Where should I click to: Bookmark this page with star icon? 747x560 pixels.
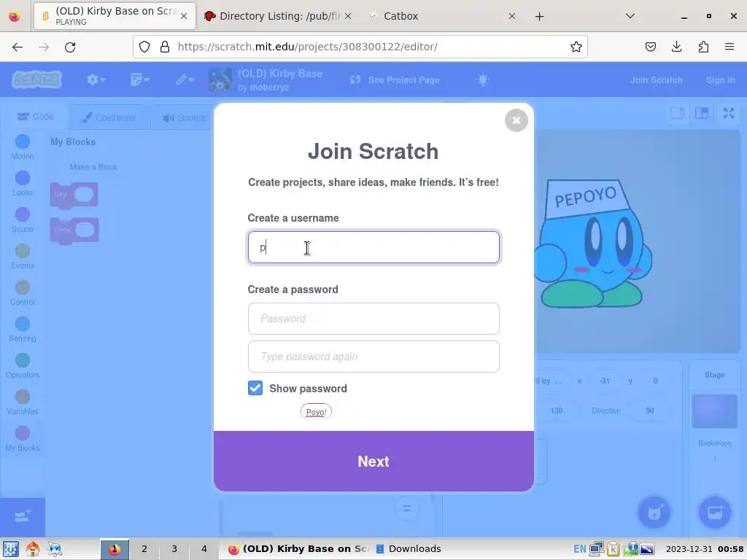pyautogui.click(x=576, y=47)
